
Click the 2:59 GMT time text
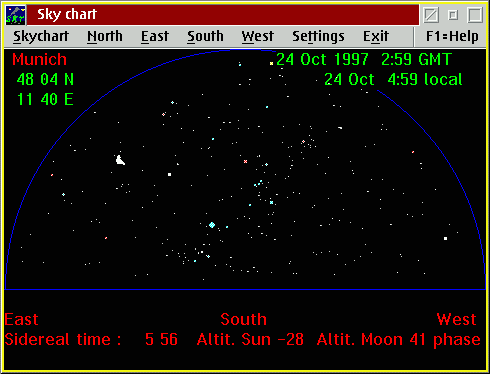point(416,59)
